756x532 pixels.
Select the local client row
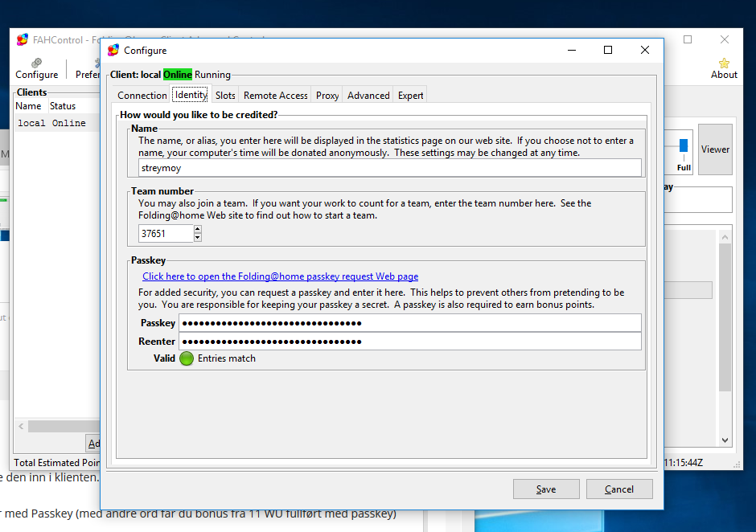[57, 123]
